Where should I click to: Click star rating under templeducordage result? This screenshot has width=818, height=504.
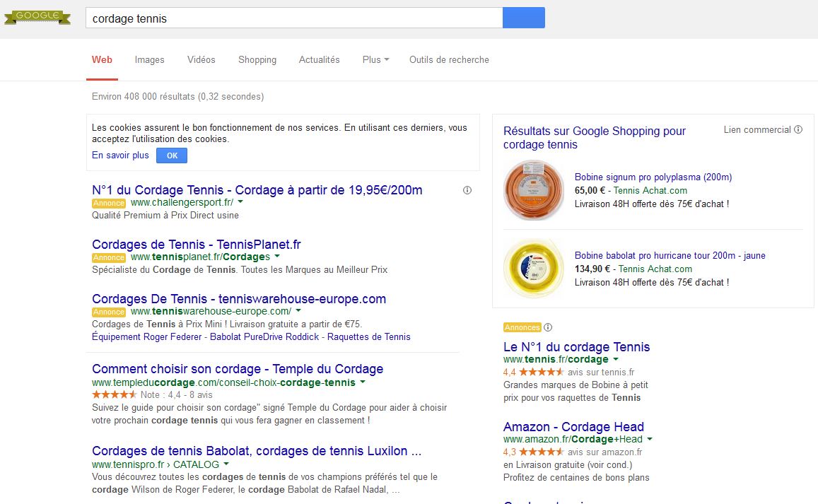tap(115, 394)
